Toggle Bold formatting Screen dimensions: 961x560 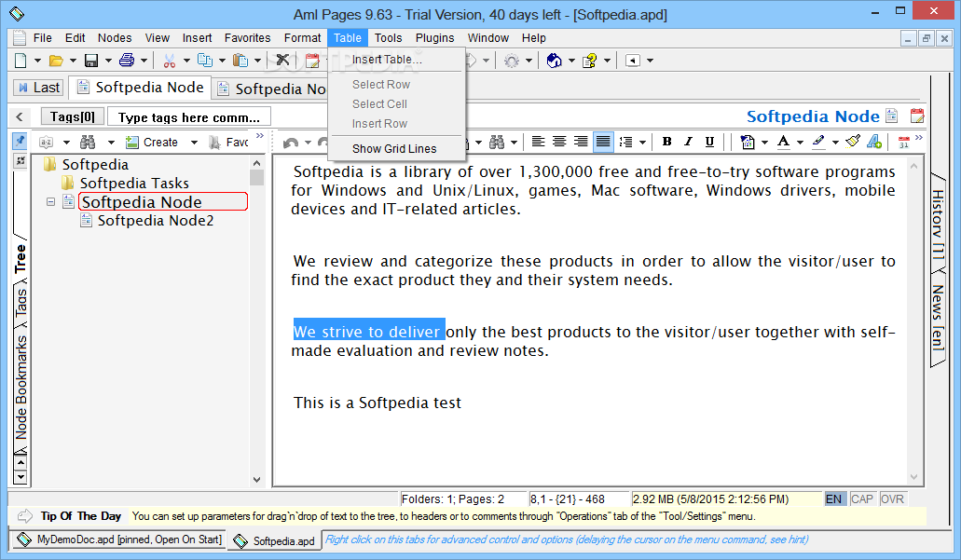point(666,143)
